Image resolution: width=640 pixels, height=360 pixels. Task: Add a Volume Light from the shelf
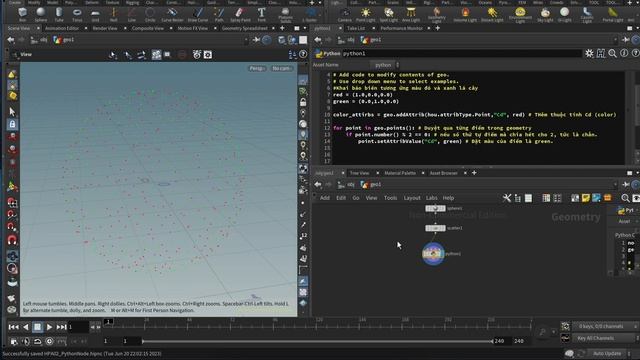[465, 14]
